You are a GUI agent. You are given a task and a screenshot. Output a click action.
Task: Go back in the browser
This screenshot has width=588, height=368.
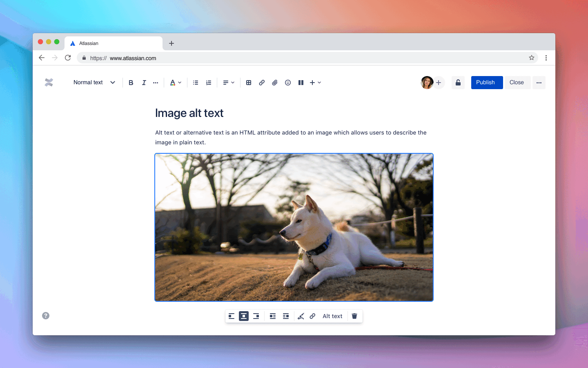(42, 58)
